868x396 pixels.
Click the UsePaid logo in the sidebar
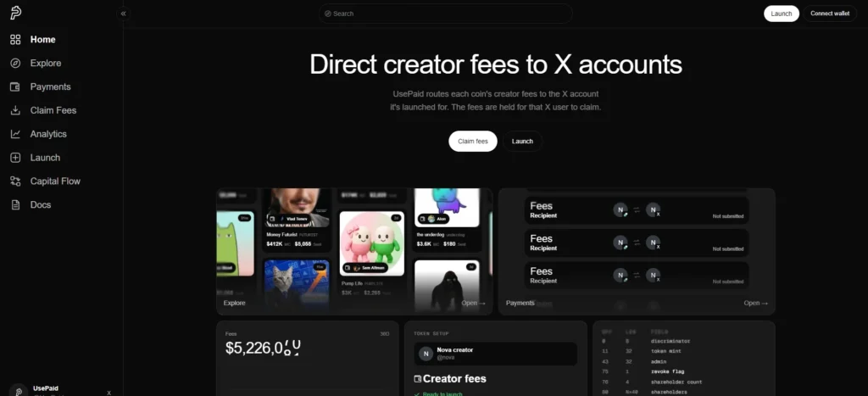(15, 14)
